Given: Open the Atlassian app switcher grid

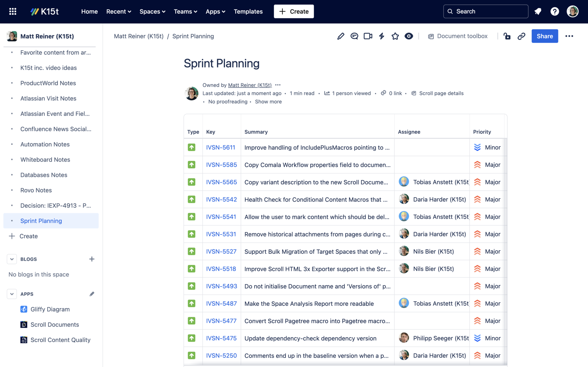Looking at the screenshot, I should click(12, 11).
